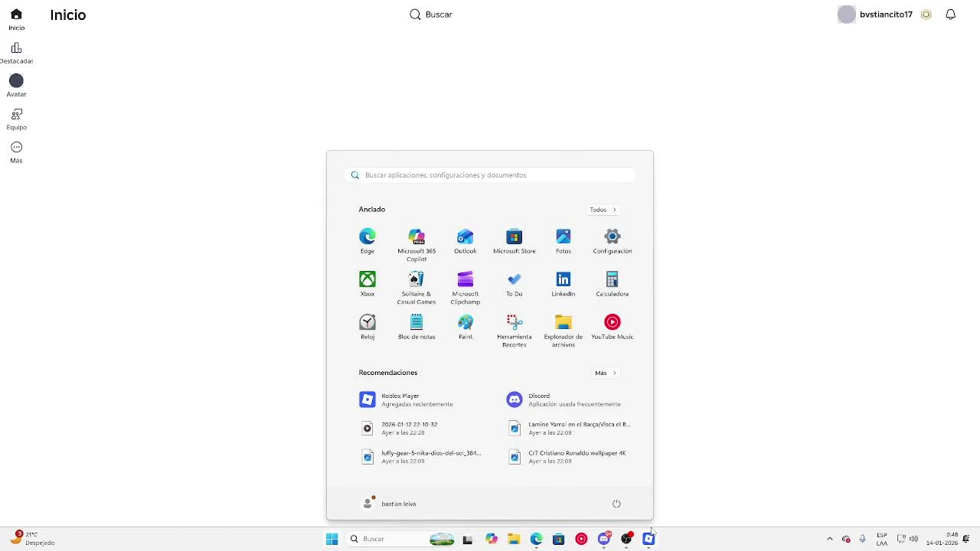Screen dimensions: 980x551
Task: Click the ESP LAA language indicator
Action: point(882,539)
